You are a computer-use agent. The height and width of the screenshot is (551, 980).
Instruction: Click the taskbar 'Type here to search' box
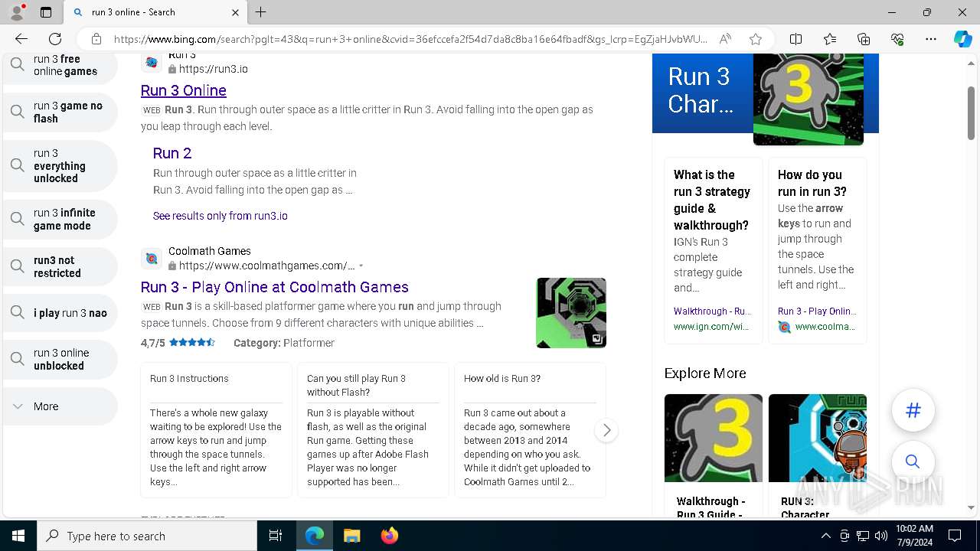pos(147,536)
